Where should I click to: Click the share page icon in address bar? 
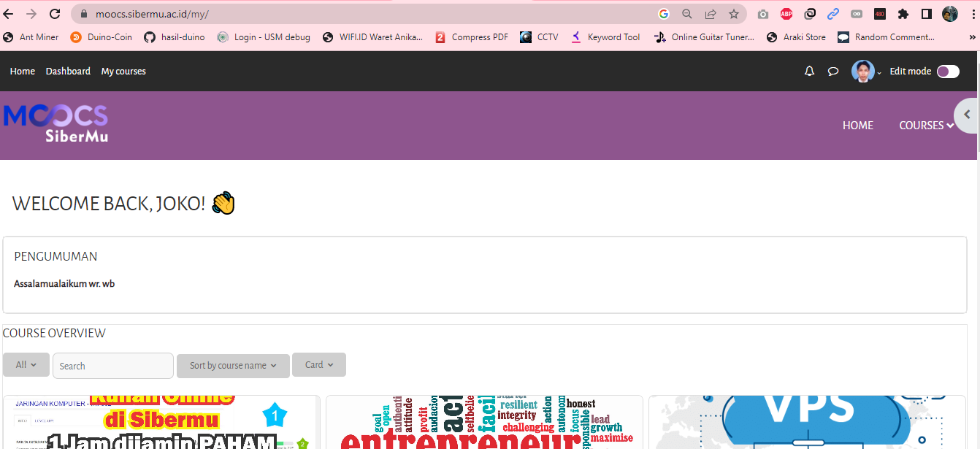[x=711, y=14]
